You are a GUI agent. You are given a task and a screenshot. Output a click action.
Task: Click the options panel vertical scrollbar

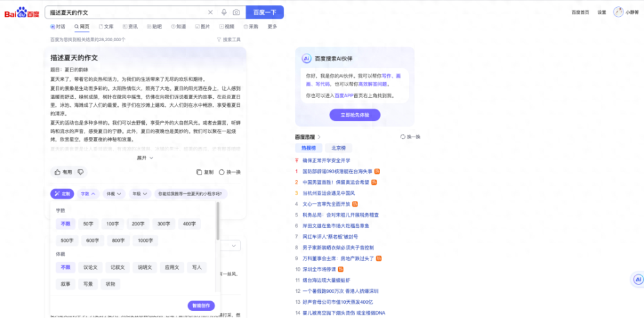[x=218, y=221]
